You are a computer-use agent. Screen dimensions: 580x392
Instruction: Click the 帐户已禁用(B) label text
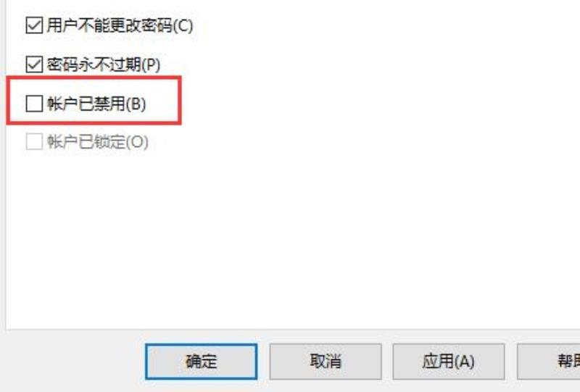[96, 104]
